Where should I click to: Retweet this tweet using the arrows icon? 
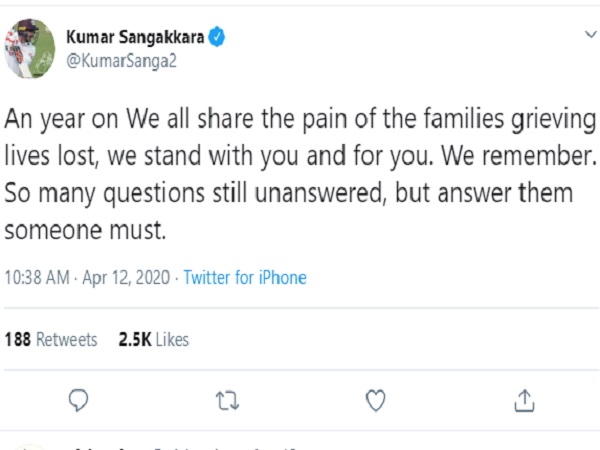227,401
